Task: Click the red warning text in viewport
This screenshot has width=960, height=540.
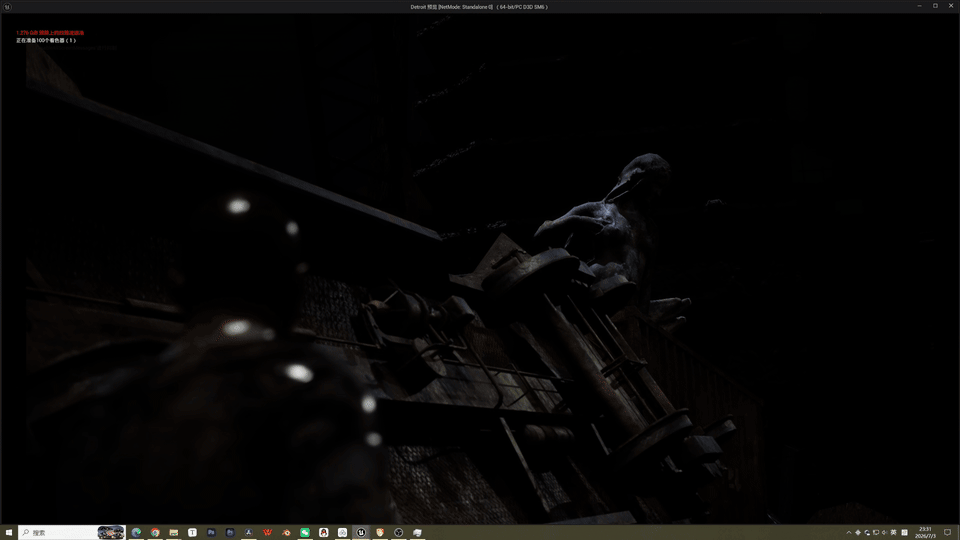Action: (x=50, y=32)
